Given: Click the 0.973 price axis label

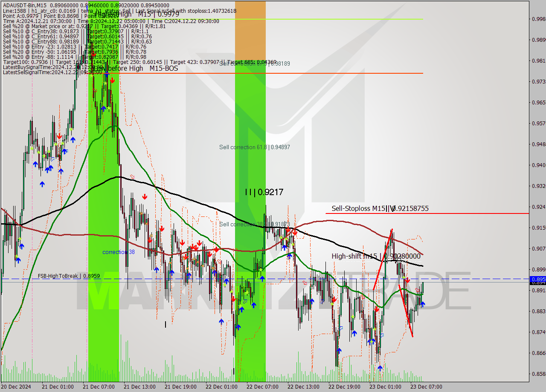Looking at the screenshot, I should click(539, 81).
